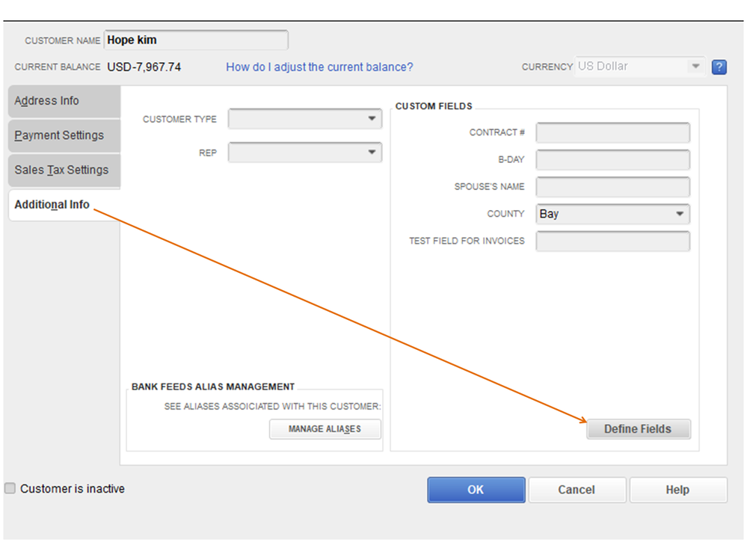The height and width of the screenshot is (560, 747).
Task: Select the Additional Info tab
Action: click(x=54, y=205)
